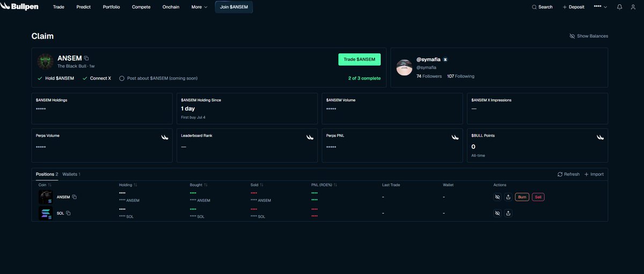Image resolution: width=644 pixels, height=274 pixels.
Task: Hide the ANSEM position row
Action: [x=497, y=197]
